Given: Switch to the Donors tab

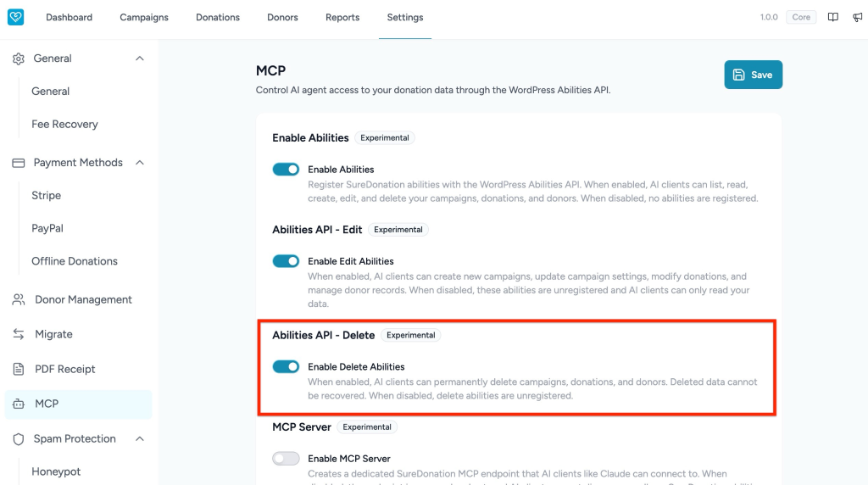Looking at the screenshot, I should tap(282, 17).
